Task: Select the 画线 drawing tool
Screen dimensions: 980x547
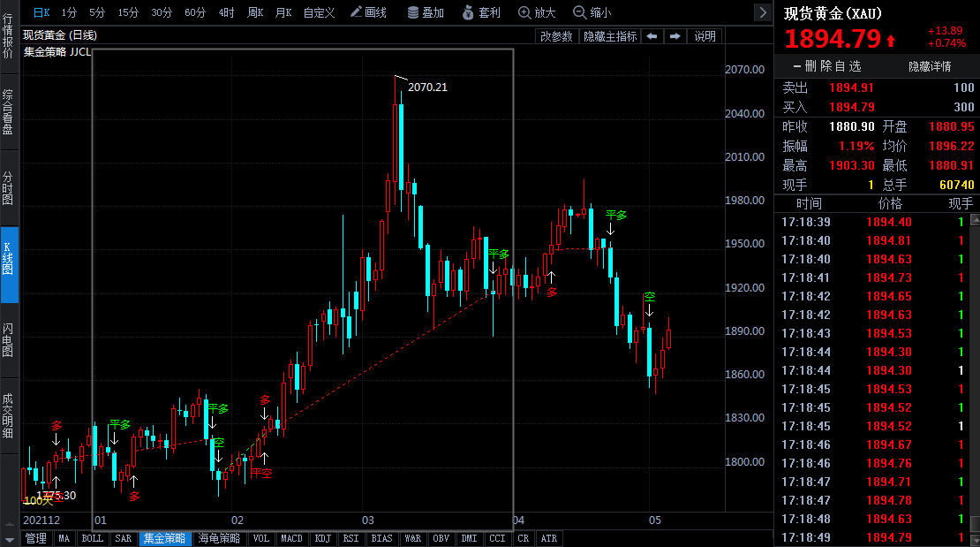Action: coord(369,12)
